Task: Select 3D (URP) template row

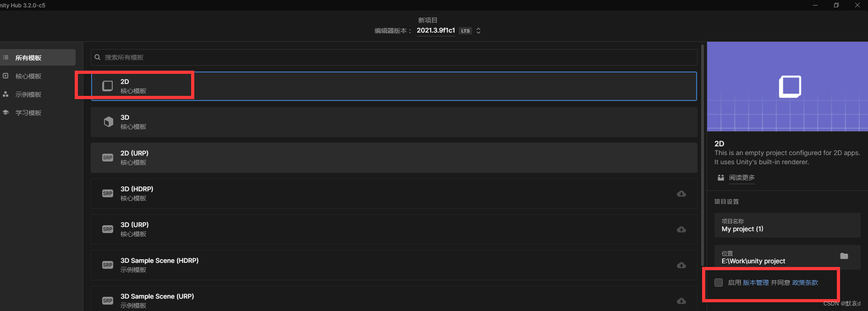Action: [394, 229]
